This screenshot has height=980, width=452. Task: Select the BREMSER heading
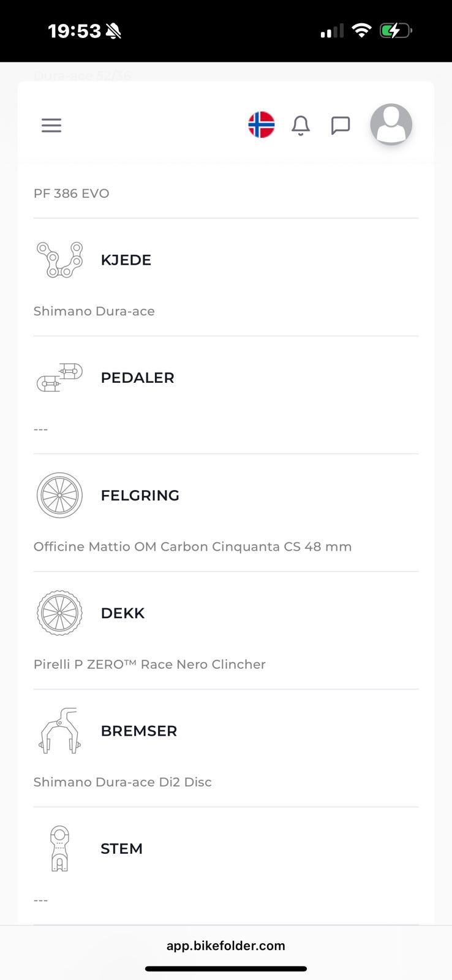138,731
